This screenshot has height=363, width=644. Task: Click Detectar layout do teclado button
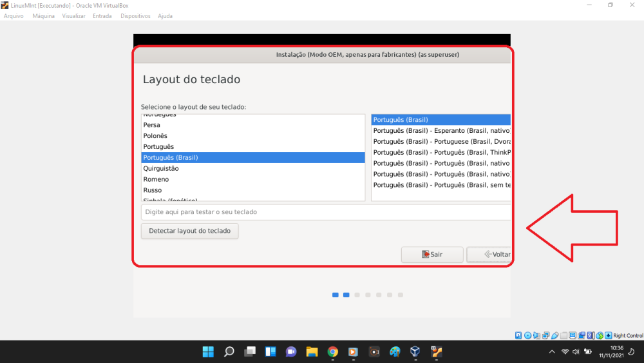coord(189,231)
